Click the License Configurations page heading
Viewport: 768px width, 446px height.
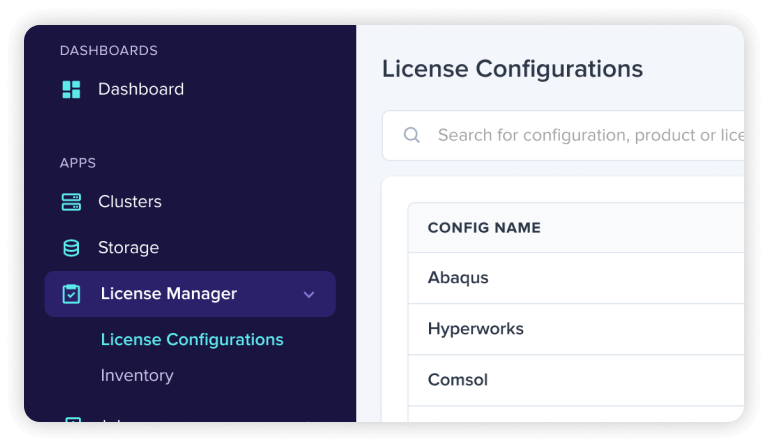(x=512, y=69)
